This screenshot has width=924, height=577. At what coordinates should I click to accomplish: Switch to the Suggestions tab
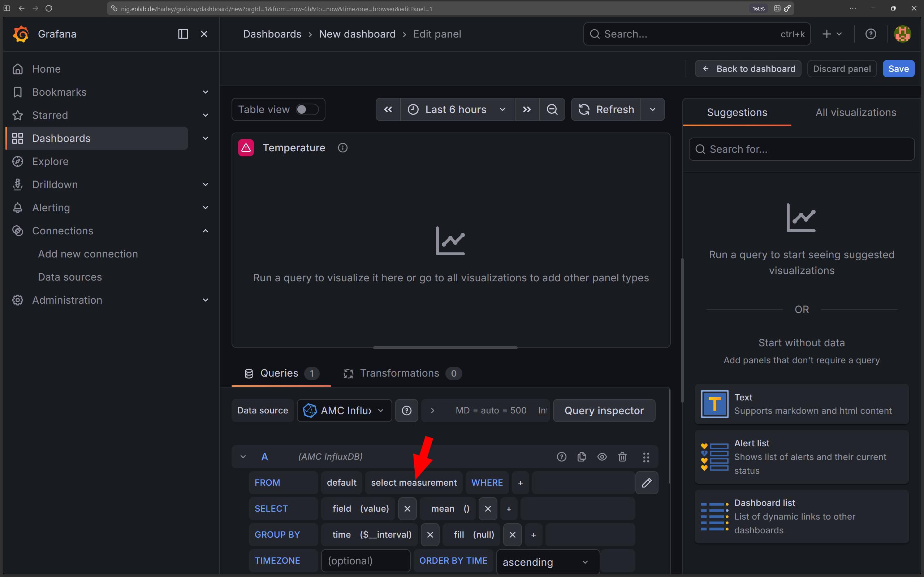click(737, 113)
